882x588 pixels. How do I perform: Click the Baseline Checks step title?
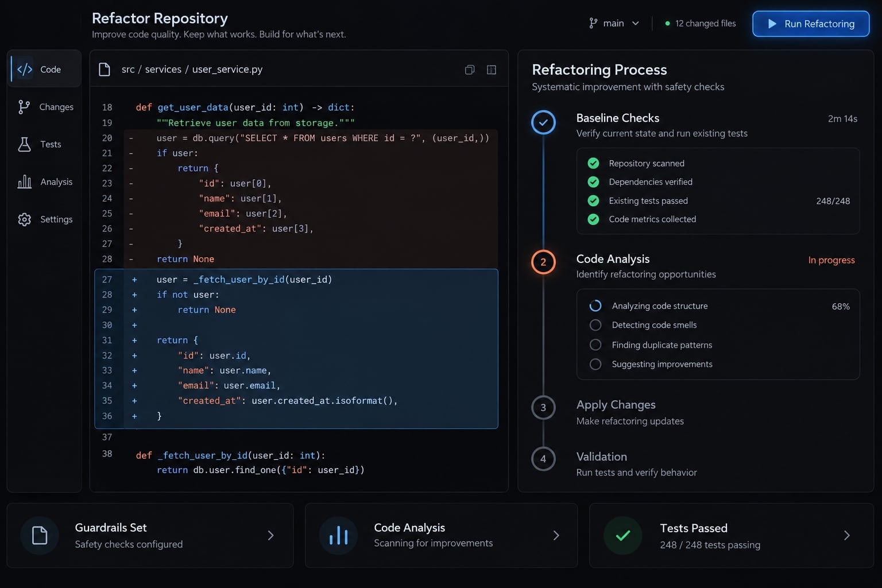618,118
